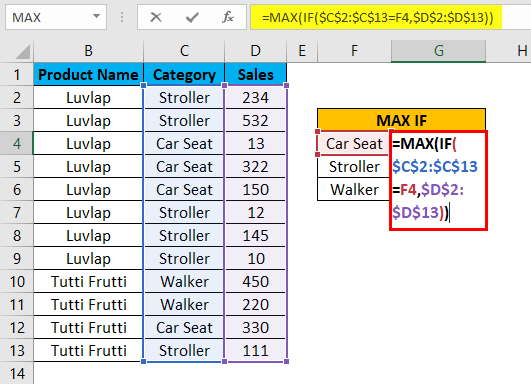The image size is (531, 384).
Task: Select column F header
Action: click(354, 51)
